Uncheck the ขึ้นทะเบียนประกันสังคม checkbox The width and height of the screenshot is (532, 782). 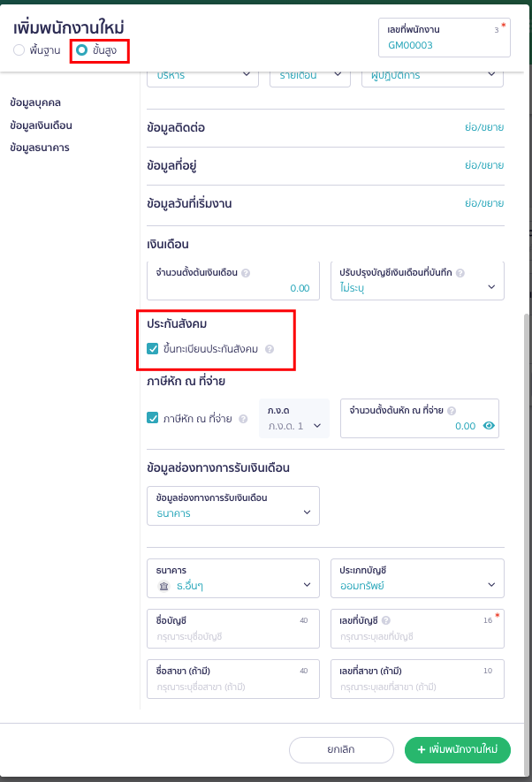tap(152, 348)
